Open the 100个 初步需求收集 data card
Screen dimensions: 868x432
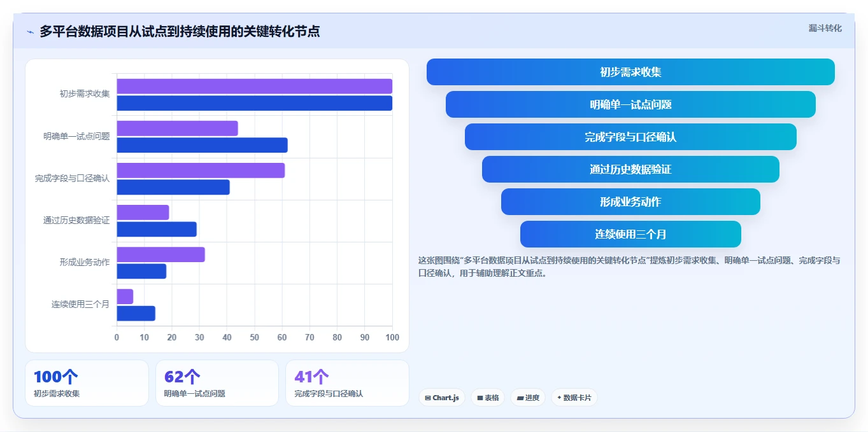[87, 383]
